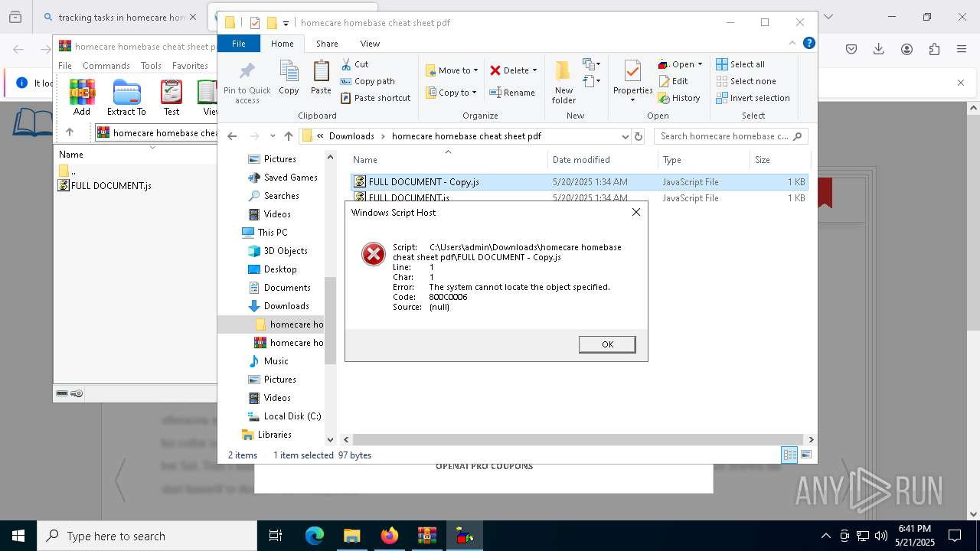Image resolution: width=980 pixels, height=551 pixels.
Task: Click navigation pane vertical scrollbar
Action: 331,321
